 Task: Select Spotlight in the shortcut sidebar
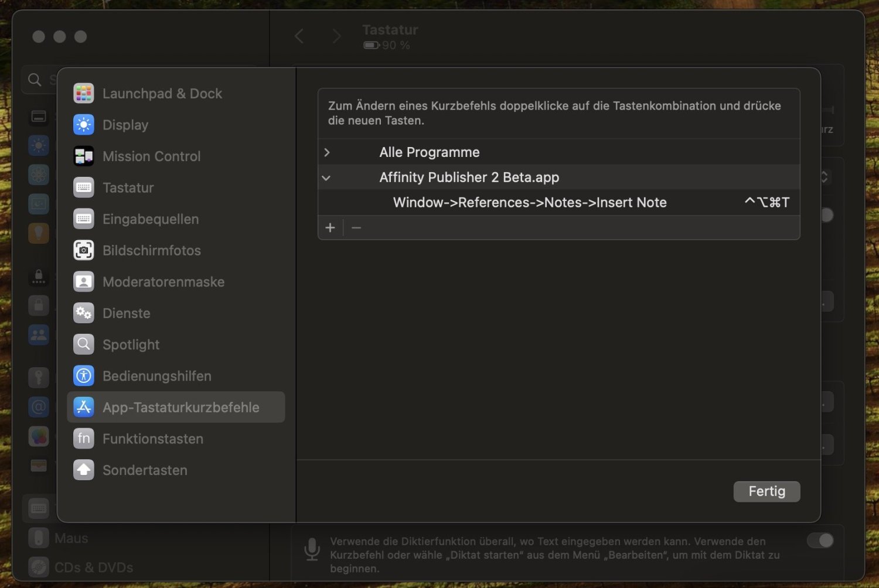(x=131, y=344)
